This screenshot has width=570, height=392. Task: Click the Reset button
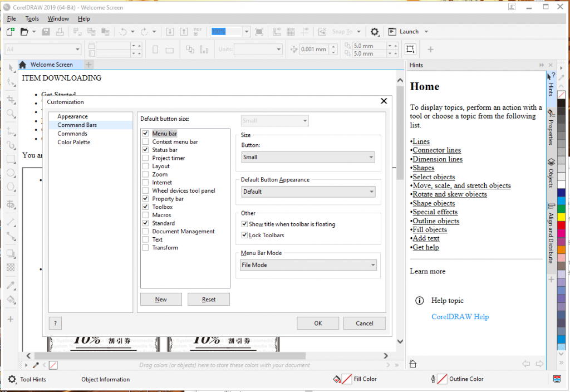(x=209, y=299)
